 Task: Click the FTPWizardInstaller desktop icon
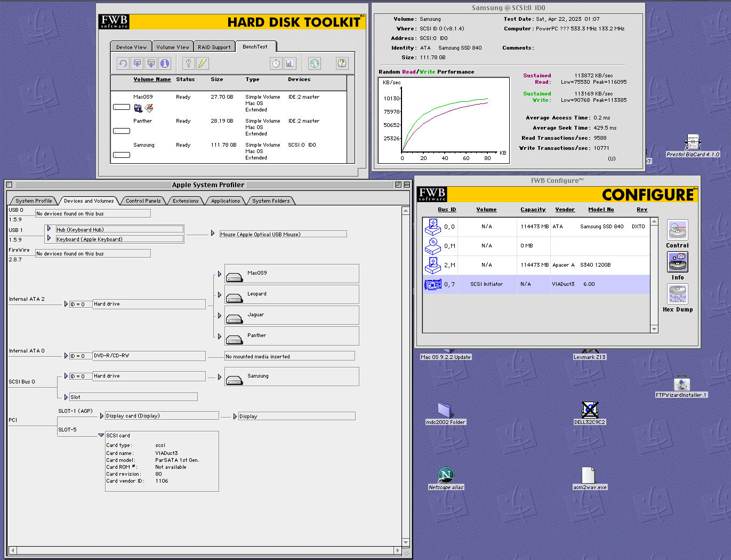681,384
